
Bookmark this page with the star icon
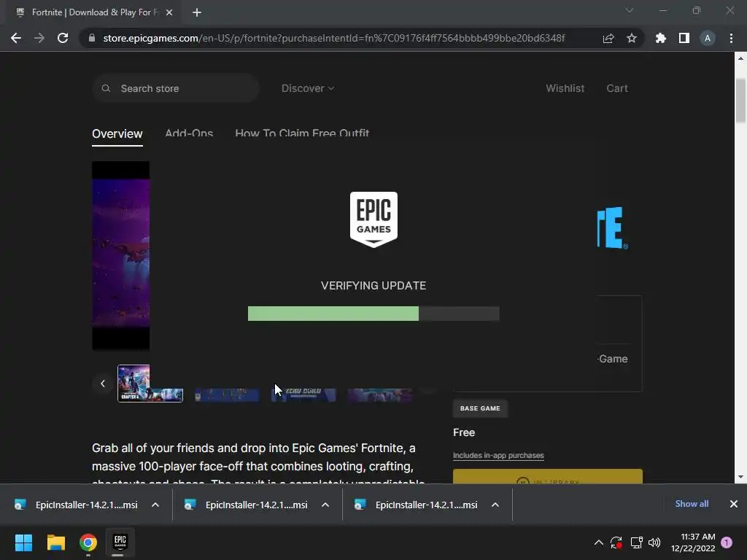(632, 38)
